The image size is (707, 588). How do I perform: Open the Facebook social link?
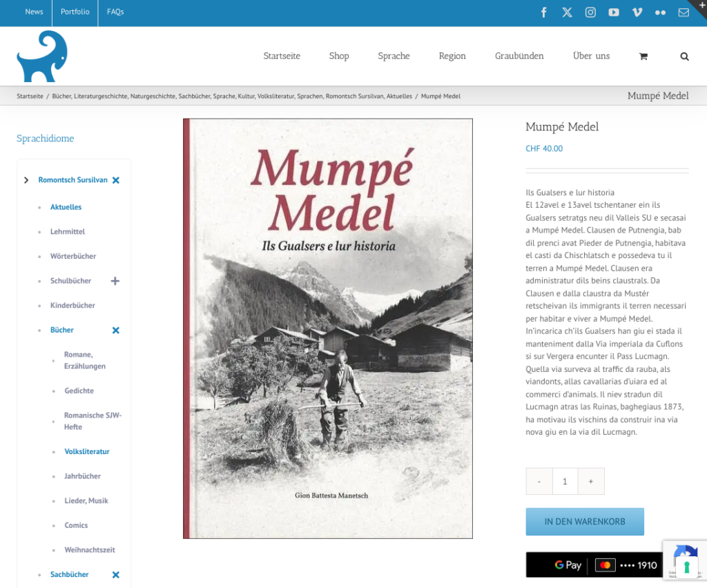point(544,12)
